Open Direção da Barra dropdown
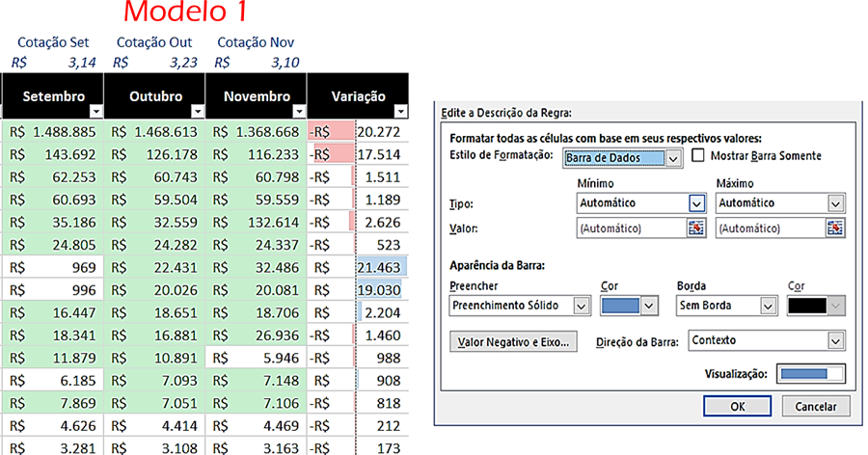The width and height of the screenshot is (868, 455). [x=835, y=341]
